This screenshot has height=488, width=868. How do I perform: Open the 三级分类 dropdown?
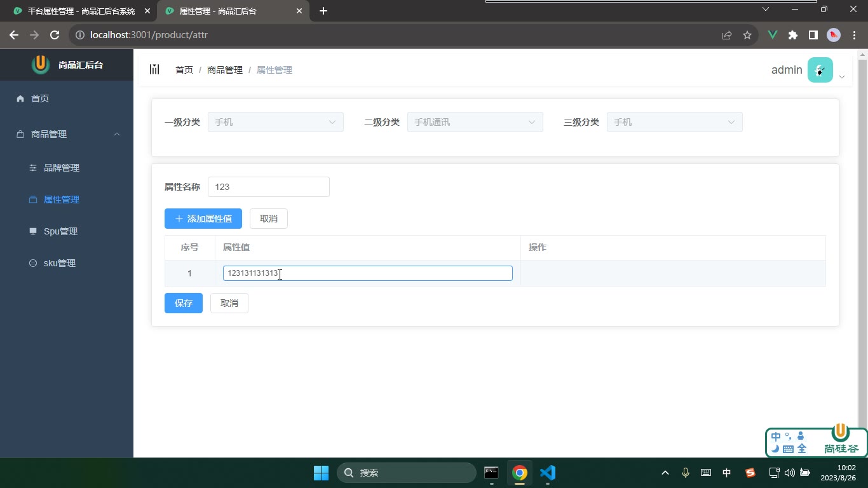675,122
